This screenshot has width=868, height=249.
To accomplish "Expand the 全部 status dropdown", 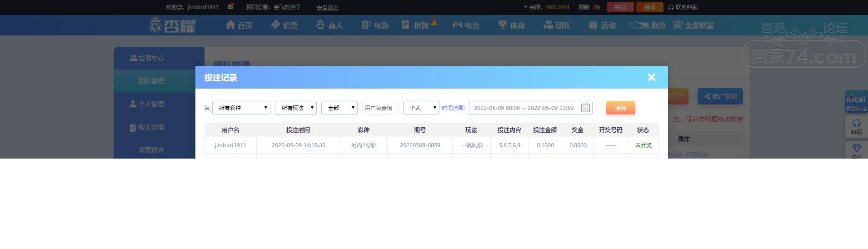I will click(339, 108).
